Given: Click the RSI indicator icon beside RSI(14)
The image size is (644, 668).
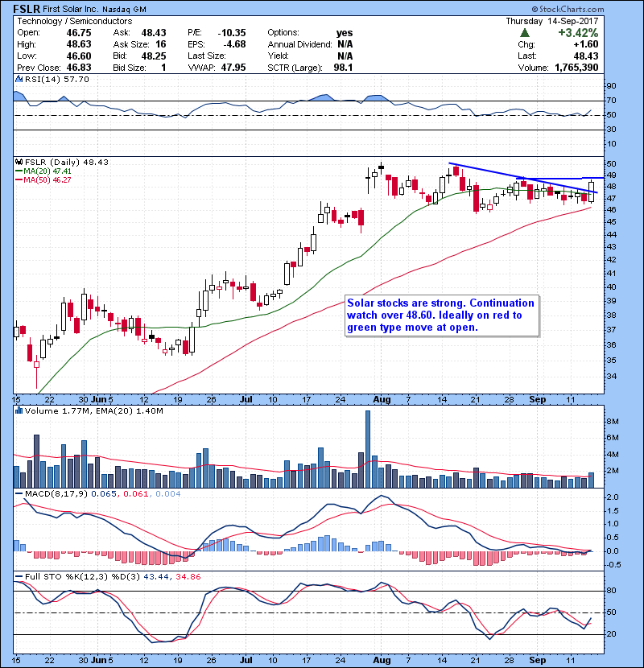Looking at the screenshot, I should click(x=19, y=79).
